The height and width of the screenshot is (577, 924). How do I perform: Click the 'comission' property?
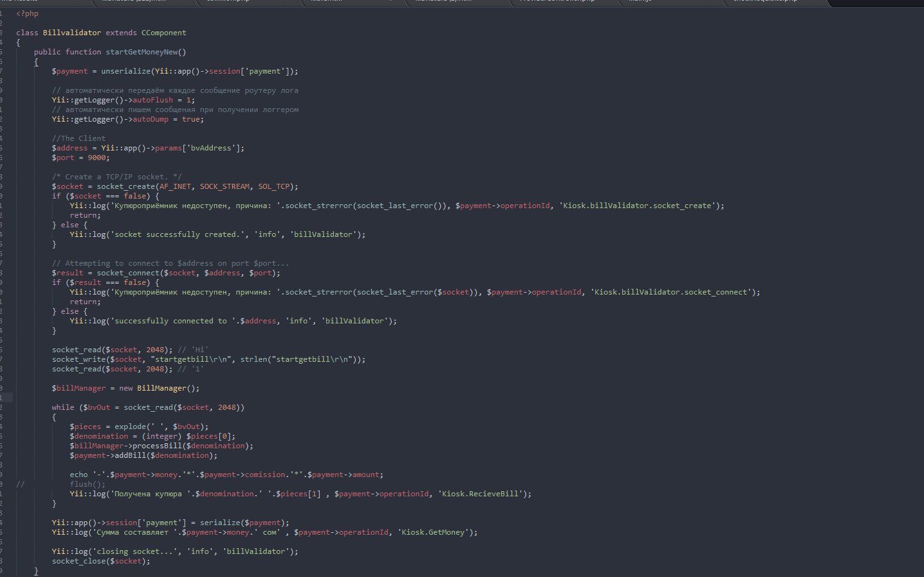coord(265,475)
